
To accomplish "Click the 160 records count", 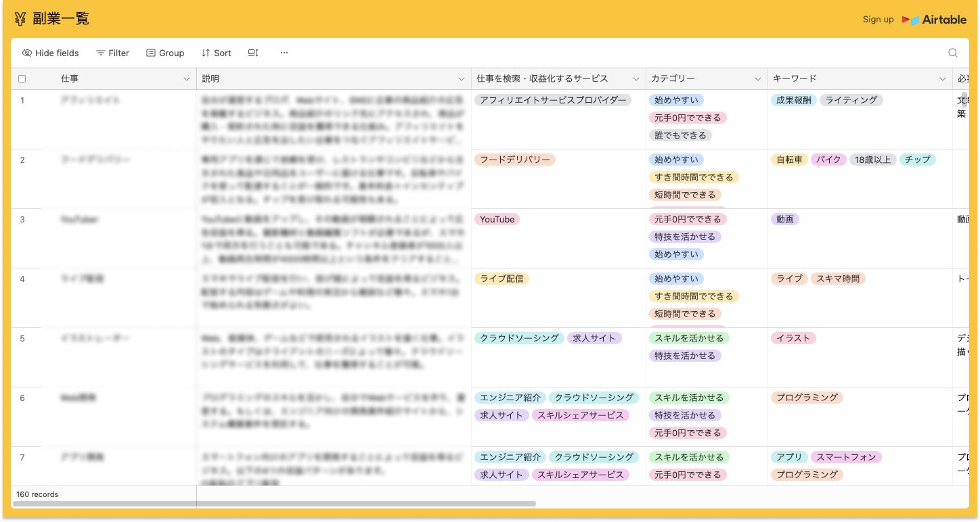I will [37, 494].
